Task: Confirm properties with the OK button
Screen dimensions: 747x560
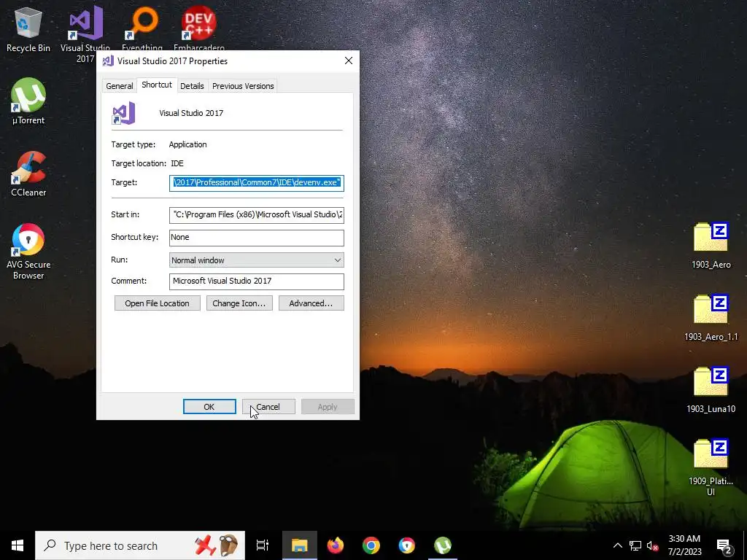Action: [209, 407]
